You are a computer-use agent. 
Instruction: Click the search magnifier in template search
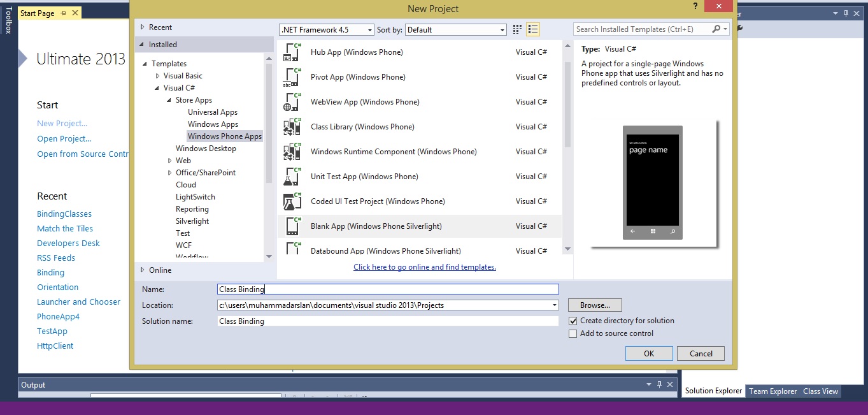[x=716, y=29]
